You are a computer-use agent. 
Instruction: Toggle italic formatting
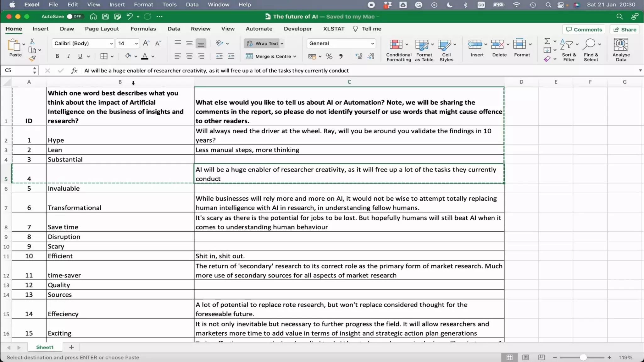(x=69, y=56)
